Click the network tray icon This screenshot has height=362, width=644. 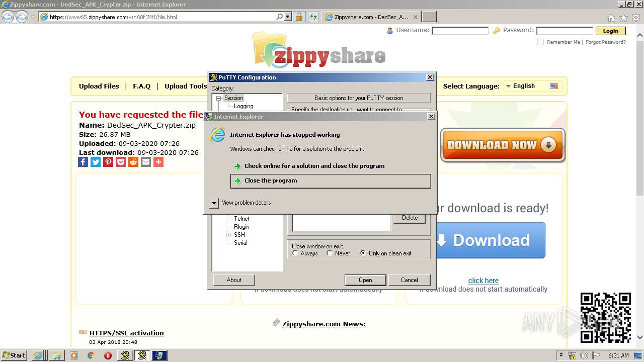pos(572,355)
